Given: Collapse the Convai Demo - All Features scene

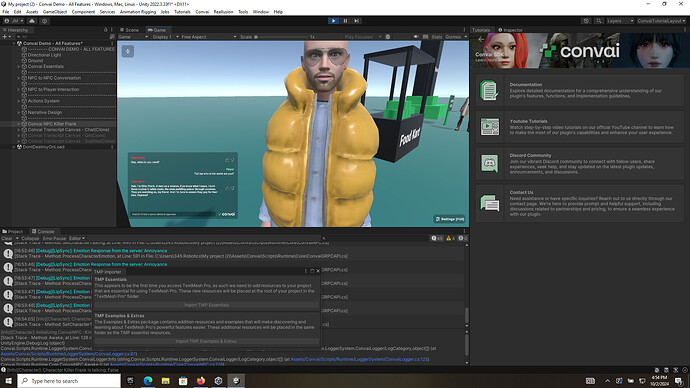Looking at the screenshot, I should click(x=14, y=44).
